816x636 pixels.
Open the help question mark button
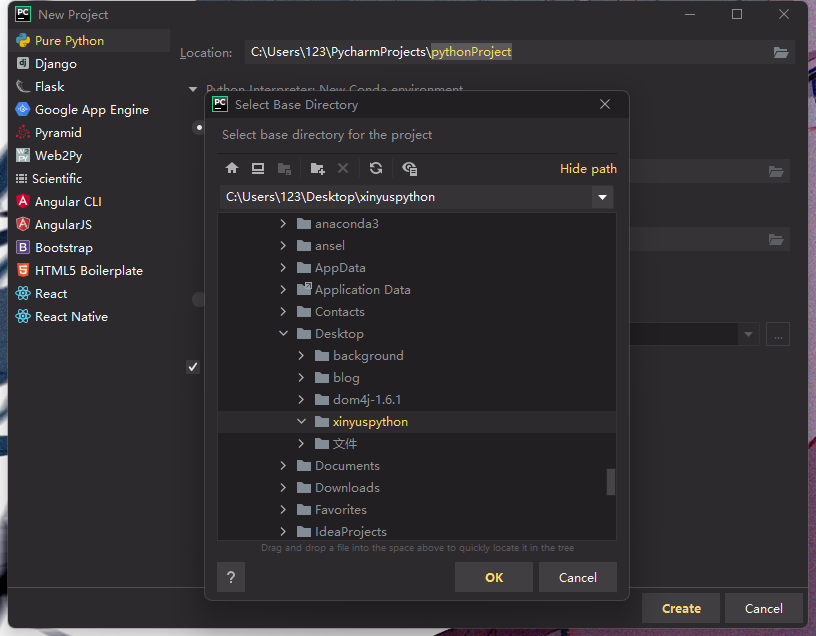[x=231, y=577]
